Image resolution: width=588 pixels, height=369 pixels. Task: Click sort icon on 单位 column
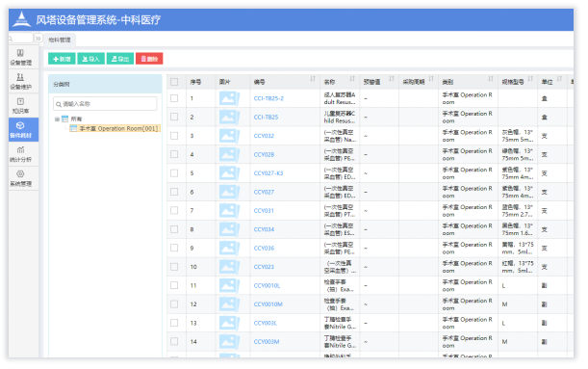pos(559,79)
